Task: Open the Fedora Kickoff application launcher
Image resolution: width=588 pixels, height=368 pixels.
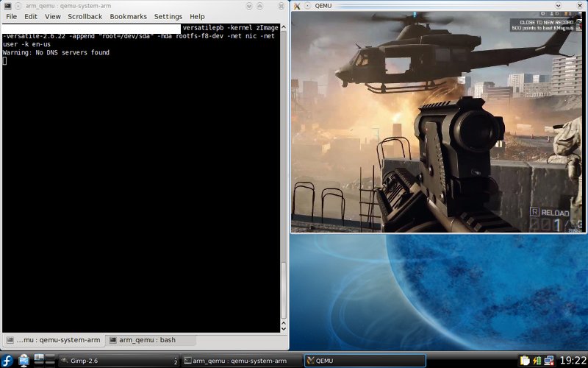Action: coord(7,361)
